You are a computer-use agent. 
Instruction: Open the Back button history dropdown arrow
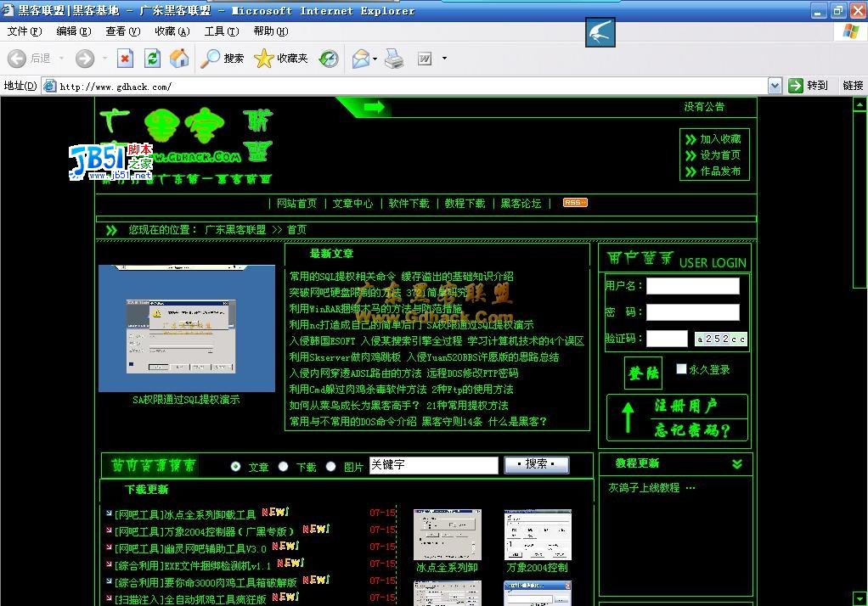pyautogui.click(x=60, y=59)
